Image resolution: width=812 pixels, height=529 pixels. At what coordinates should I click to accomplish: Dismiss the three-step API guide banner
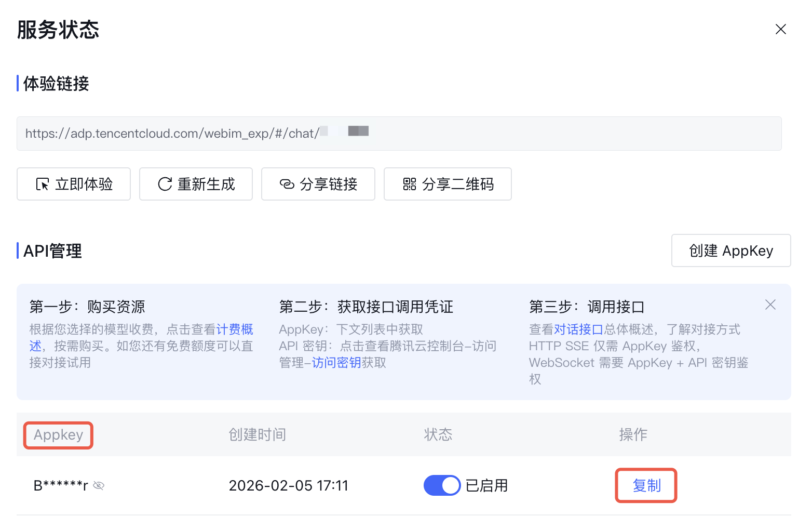[x=770, y=305]
